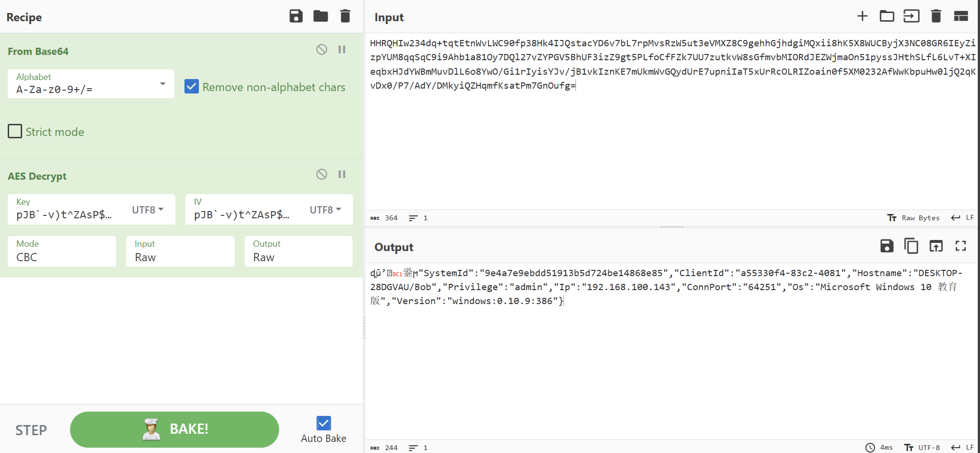Open input character encoding Raw Bytes

point(914,218)
